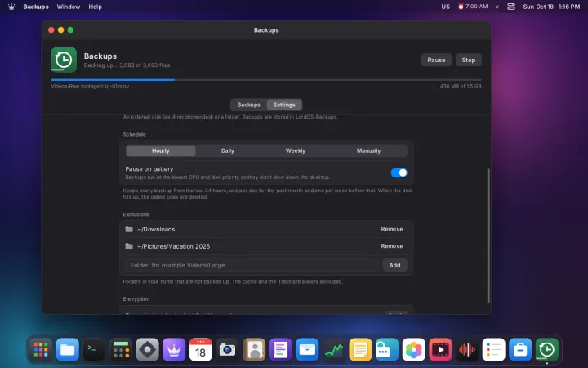Open the video player app in dock
Viewport: 588px width, 368px height.
tap(440, 350)
